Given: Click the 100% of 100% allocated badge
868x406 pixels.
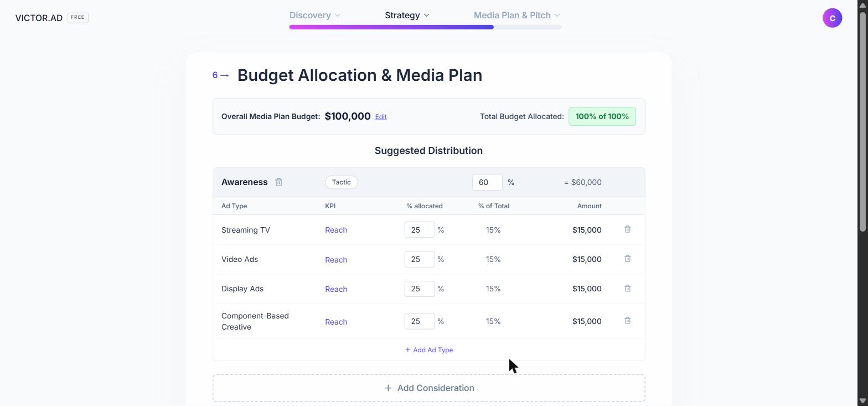Looking at the screenshot, I should click(602, 116).
